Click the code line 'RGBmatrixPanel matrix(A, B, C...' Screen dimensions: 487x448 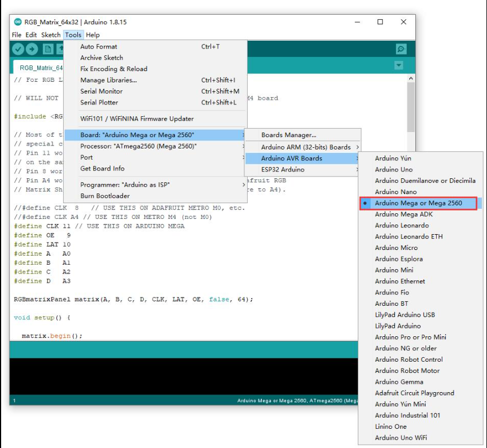click(133, 299)
